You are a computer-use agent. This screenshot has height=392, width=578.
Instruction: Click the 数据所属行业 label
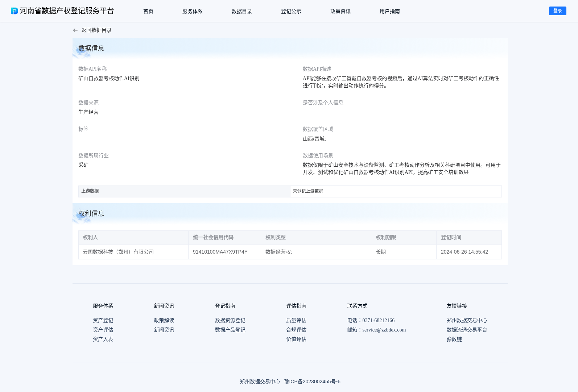(94, 155)
